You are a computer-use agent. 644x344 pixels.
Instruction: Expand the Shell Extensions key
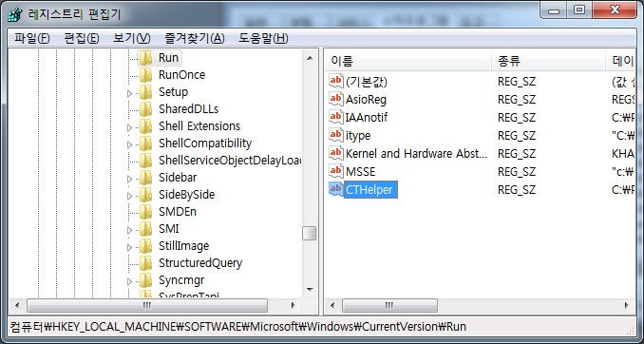coord(130,127)
